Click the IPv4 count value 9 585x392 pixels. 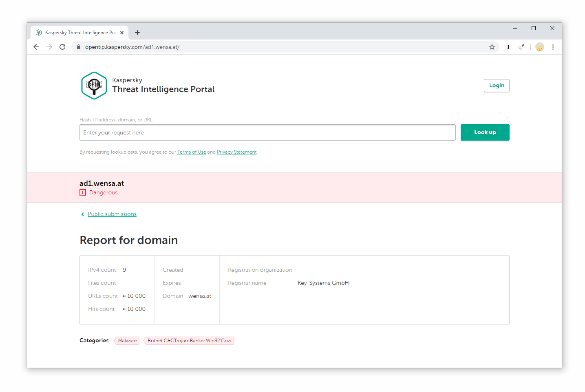tap(124, 270)
